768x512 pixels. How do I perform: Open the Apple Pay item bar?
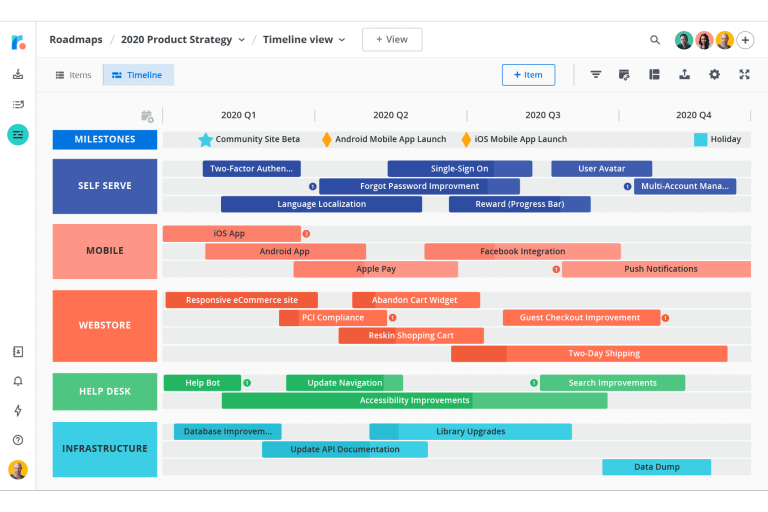(376, 269)
